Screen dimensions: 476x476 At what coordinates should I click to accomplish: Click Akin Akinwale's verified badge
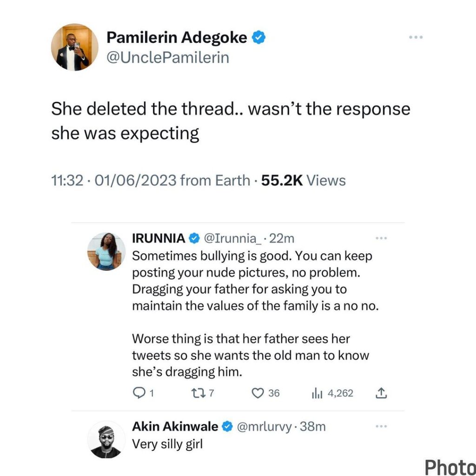pyautogui.click(x=227, y=426)
